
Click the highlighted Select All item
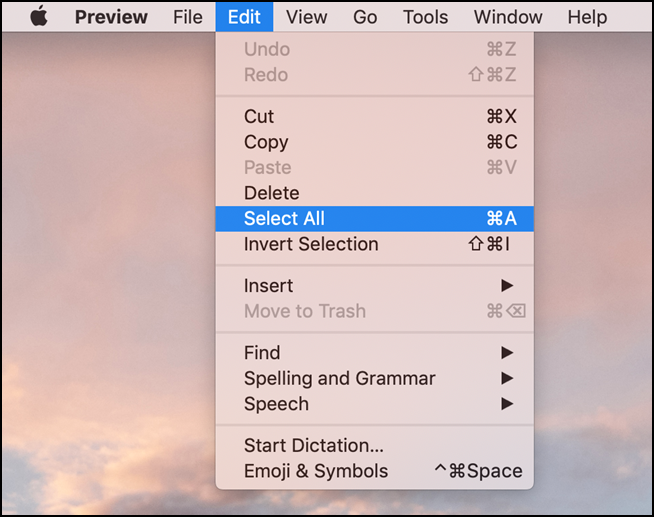[375, 218]
